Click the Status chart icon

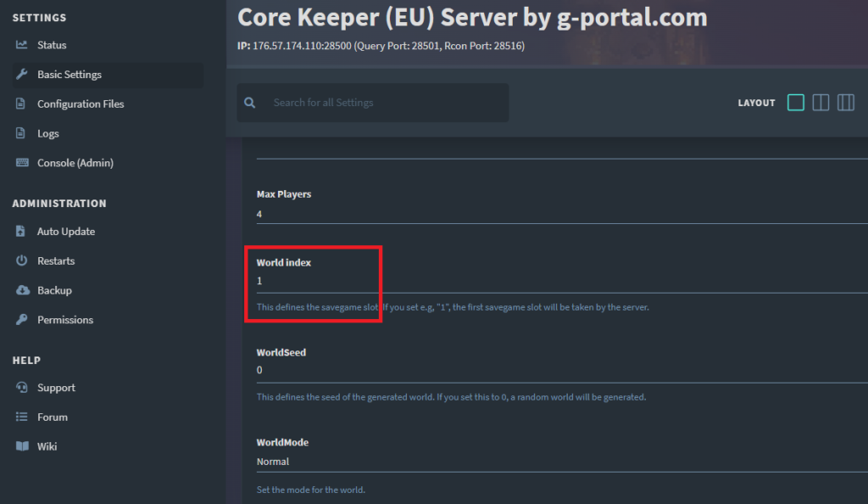pos(21,45)
